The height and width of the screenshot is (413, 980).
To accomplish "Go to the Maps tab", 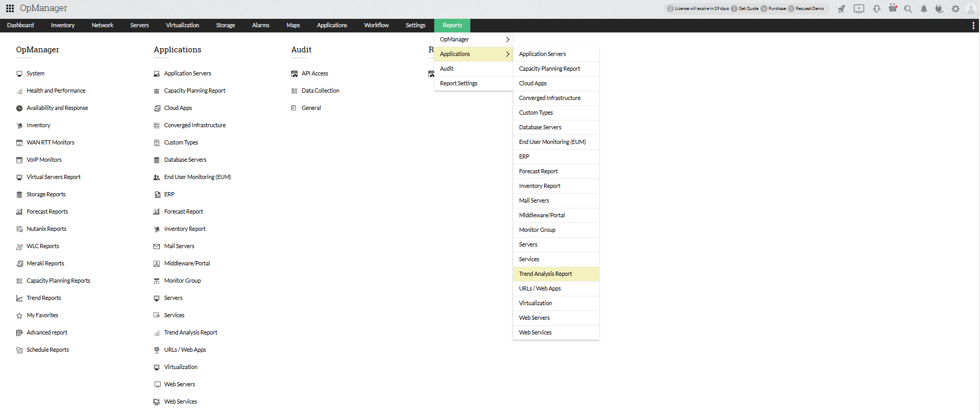I will pos(293,25).
